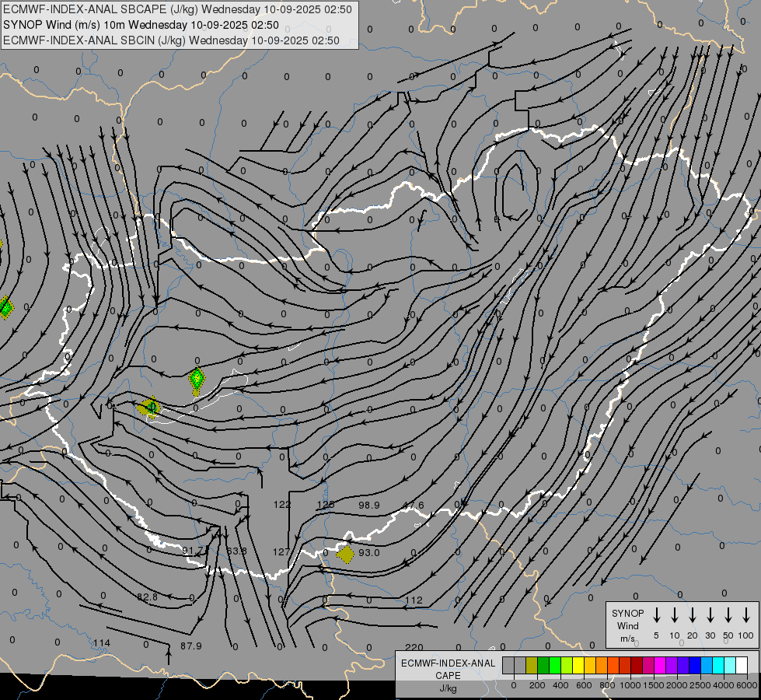
Task: Click the SYNOP Wind m/s legend label
Action: pos(627,625)
